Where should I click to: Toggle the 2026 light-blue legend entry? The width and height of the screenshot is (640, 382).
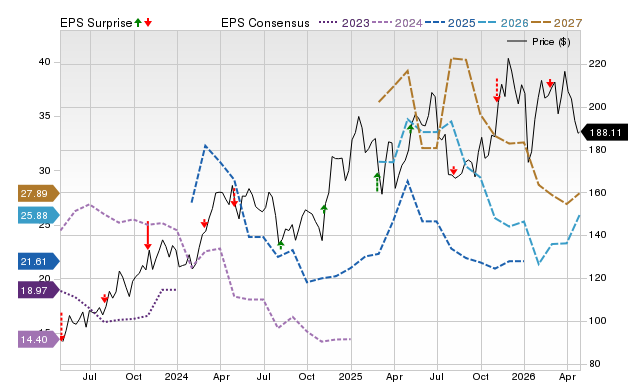pos(503,23)
